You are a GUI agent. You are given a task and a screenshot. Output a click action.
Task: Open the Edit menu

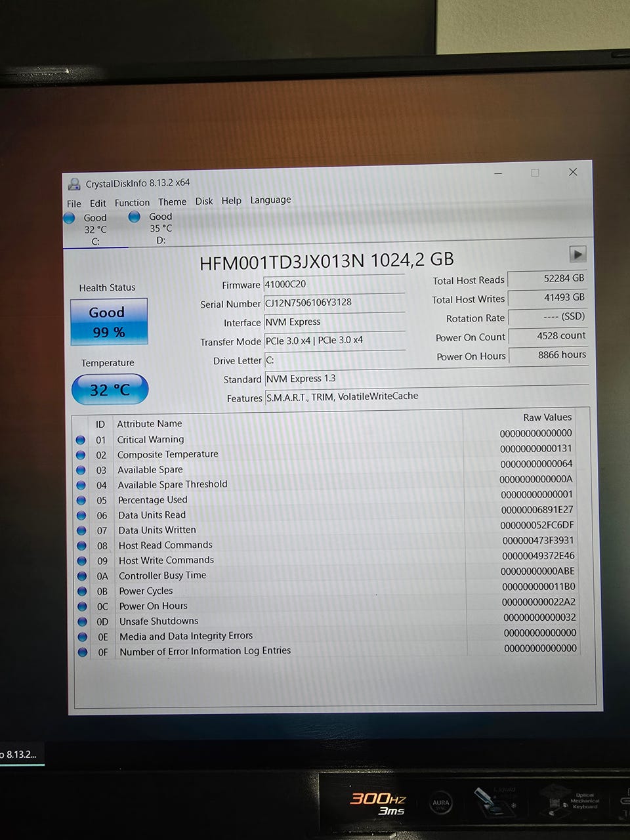point(98,203)
